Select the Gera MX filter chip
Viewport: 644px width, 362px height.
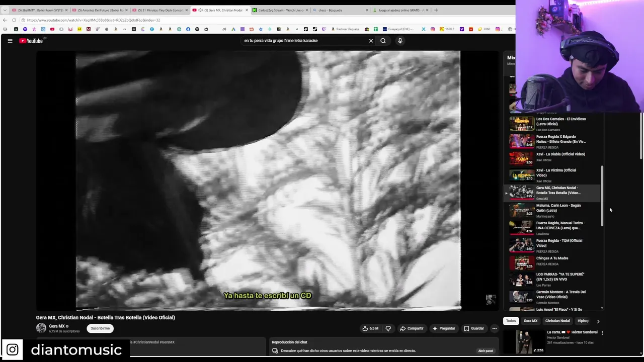(530, 321)
